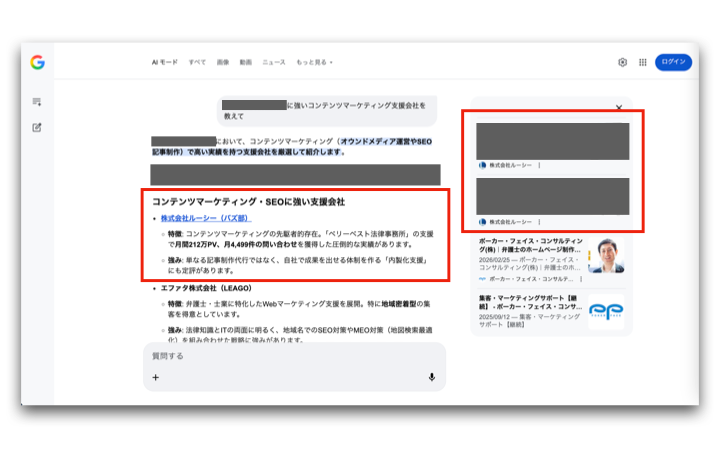Image resolution: width=720 pixels, height=450 pixels.
Task: Click the first 株式会社ルーシー source card
Action: click(x=552, y=146)
